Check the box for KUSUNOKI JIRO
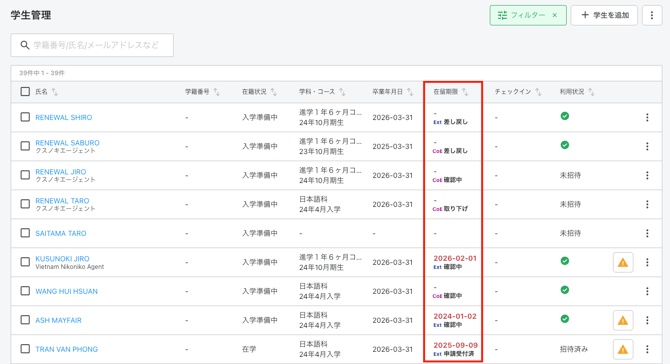 click(x=25, y=262)
